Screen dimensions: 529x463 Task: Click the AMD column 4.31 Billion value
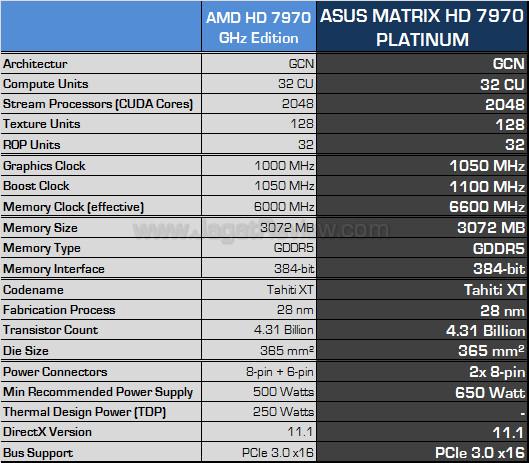[x=284, y=330]
